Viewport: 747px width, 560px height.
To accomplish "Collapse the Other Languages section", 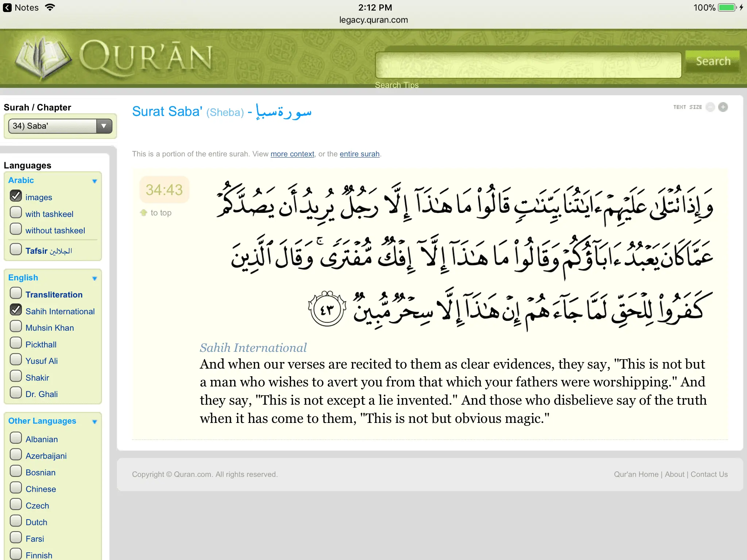I will (x=94, y=421).
